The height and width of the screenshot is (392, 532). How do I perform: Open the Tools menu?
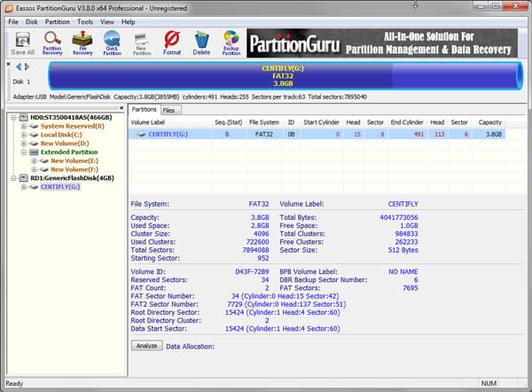(x=85, y=21)
